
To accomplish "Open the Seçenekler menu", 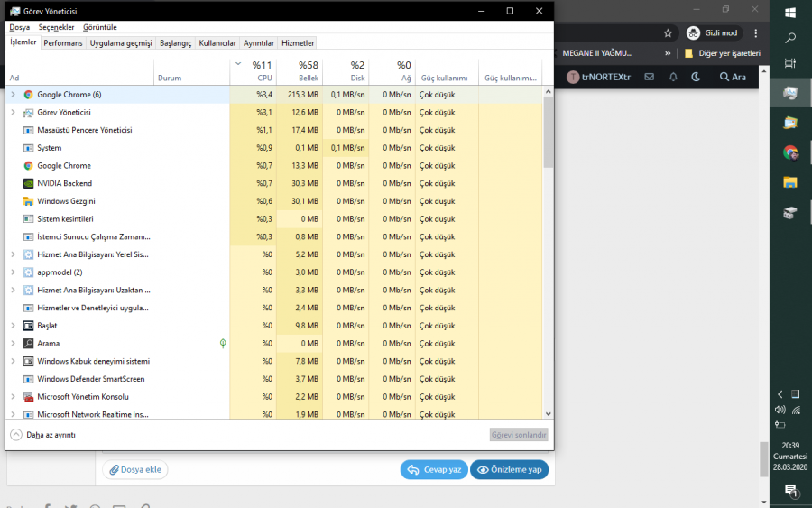I will coord(56,27).
